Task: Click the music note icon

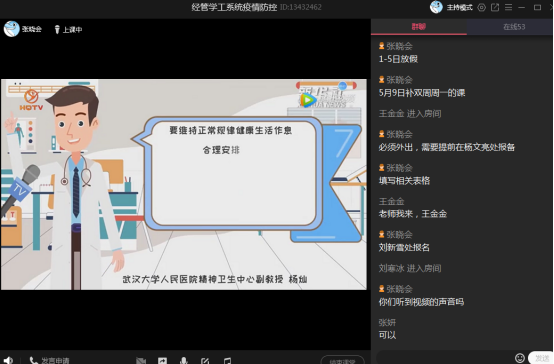Action: pyautogui.click(x=227, y=360)
